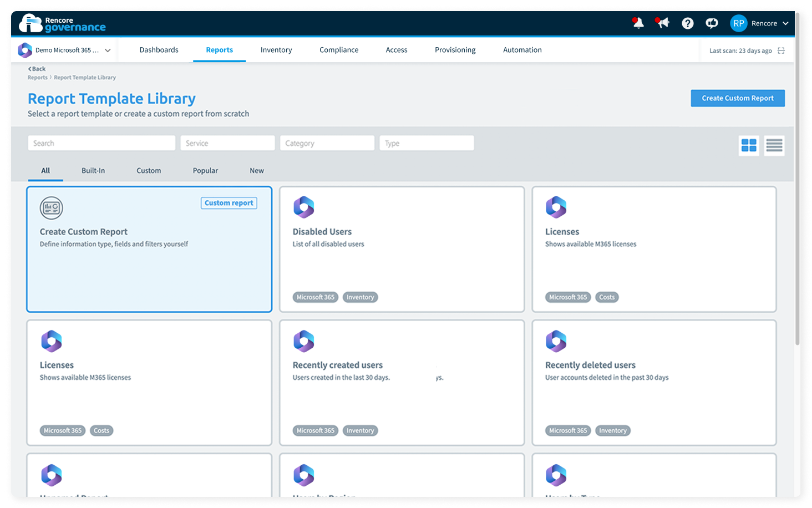The image size is (812, 508).
Task: Switch to grid view layout
Action: click(x=749, y=145)
